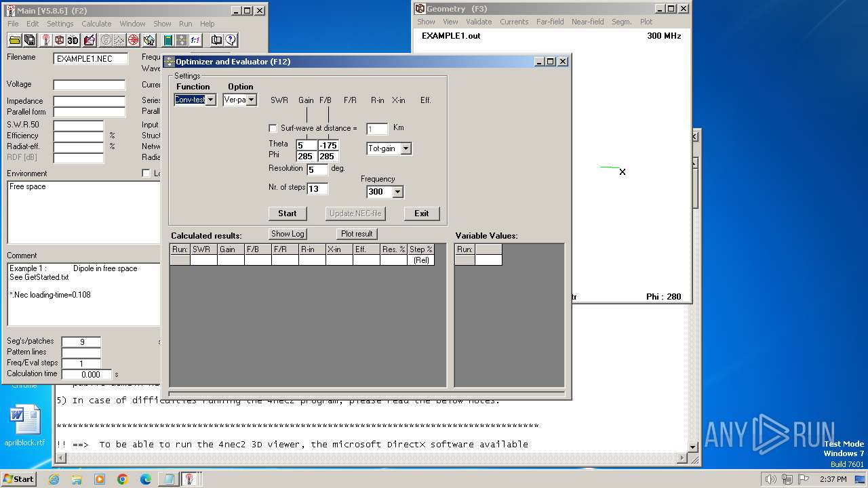Screen dimensions: 868x488
Task: Open Windows Media Player from taskbar
Action: coord(100,479)
